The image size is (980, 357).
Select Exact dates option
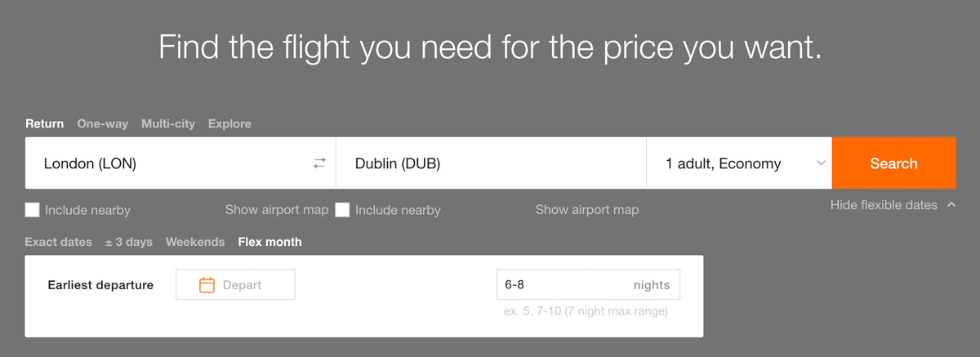(x=58, y=242)
